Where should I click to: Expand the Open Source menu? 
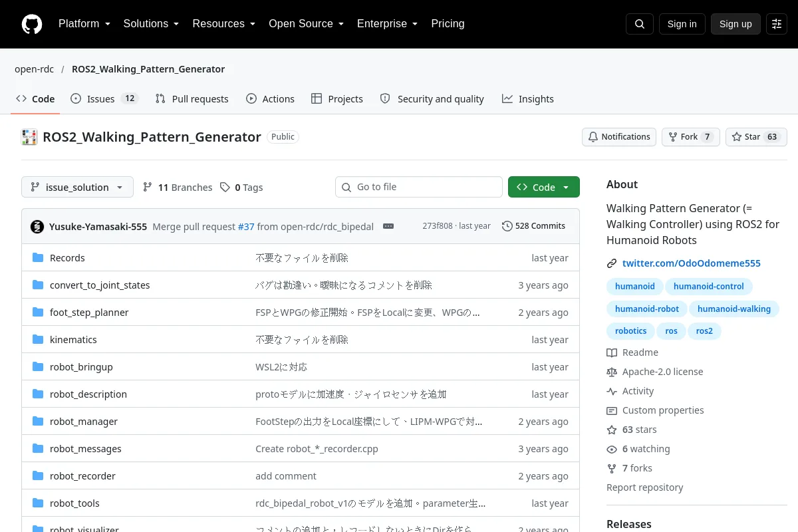coord(307,24)
